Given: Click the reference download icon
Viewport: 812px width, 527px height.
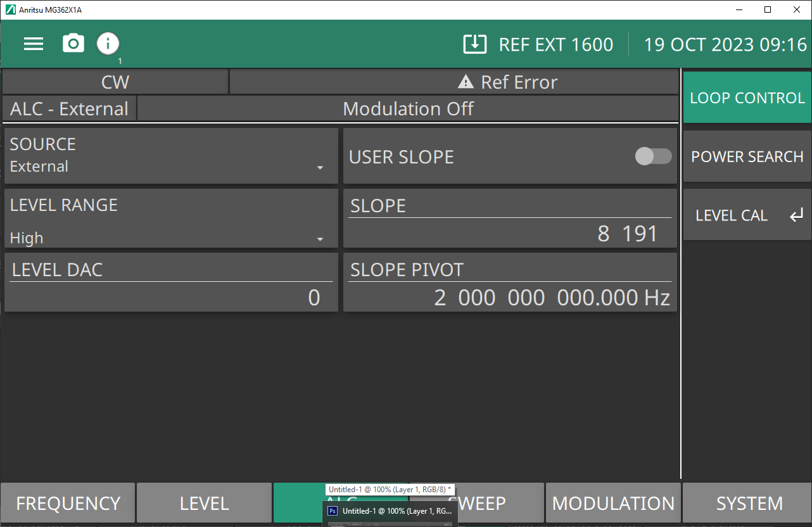Looking at the screenshot, I should click(474, 44).
